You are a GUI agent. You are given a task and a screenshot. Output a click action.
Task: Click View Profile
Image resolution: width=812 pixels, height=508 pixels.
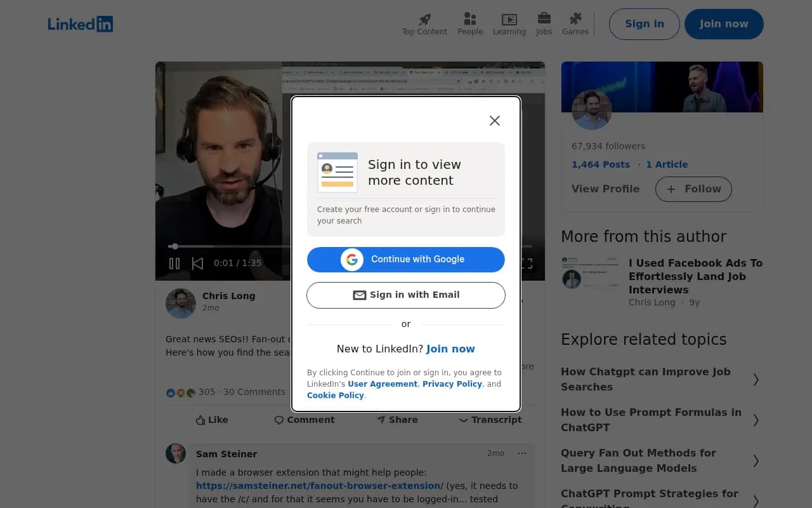(x=605, y=189)
